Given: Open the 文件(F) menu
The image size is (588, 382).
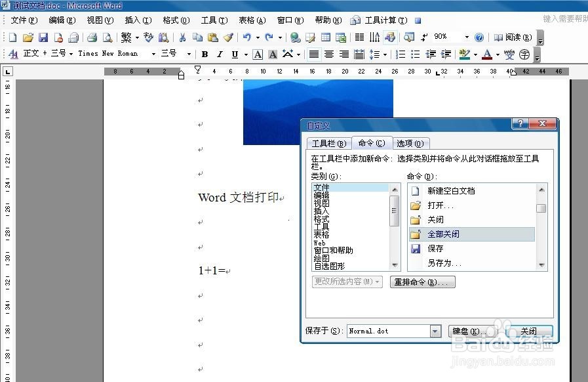Looking at the screenshot, I should tap(24, 20).
